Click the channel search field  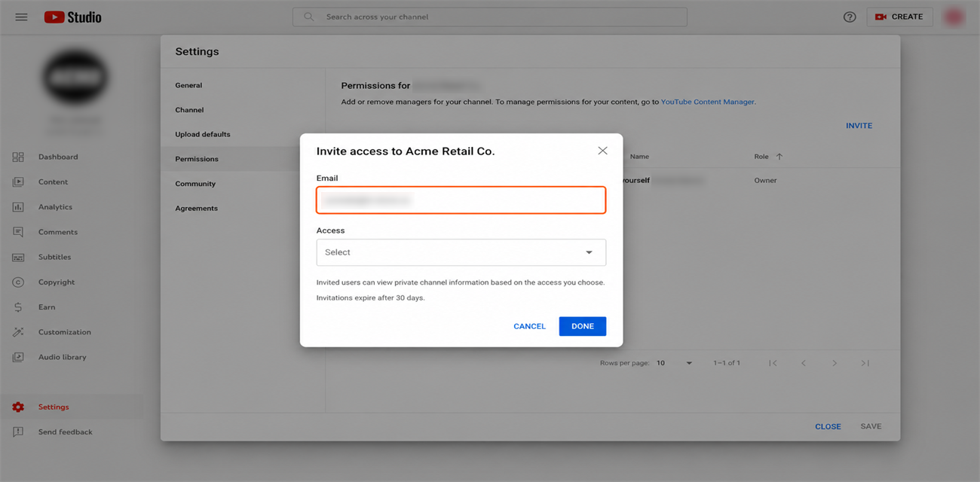pos(490,17)
